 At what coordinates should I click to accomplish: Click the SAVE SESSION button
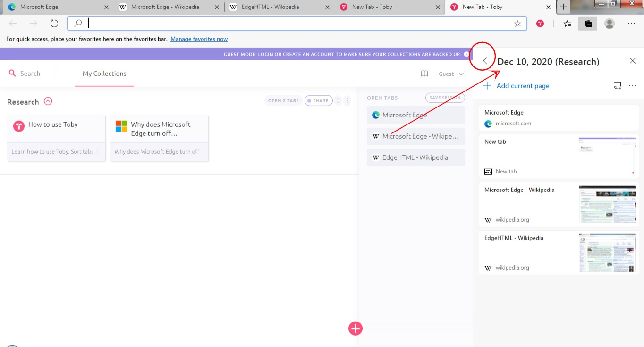445,98
